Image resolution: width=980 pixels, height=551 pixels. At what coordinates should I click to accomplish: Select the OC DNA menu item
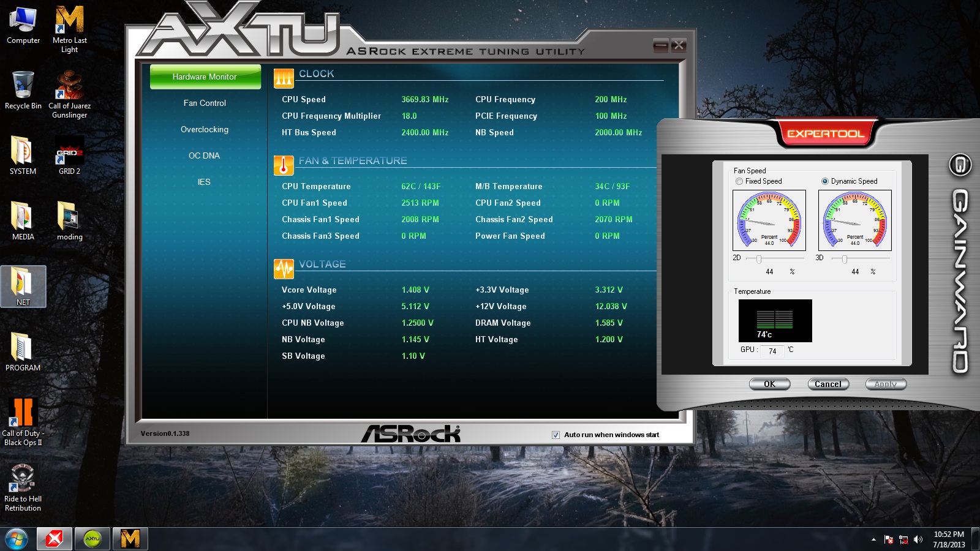205,156
